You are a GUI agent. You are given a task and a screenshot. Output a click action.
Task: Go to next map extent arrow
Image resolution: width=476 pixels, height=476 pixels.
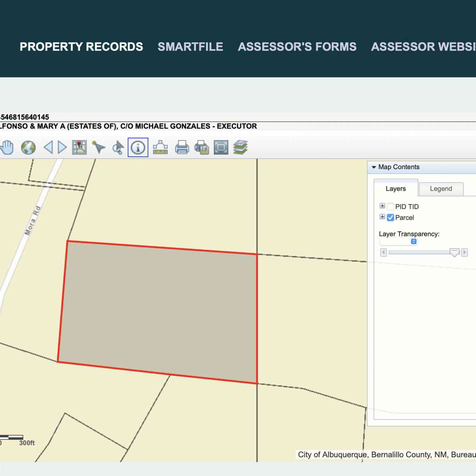tap(62, 148)
